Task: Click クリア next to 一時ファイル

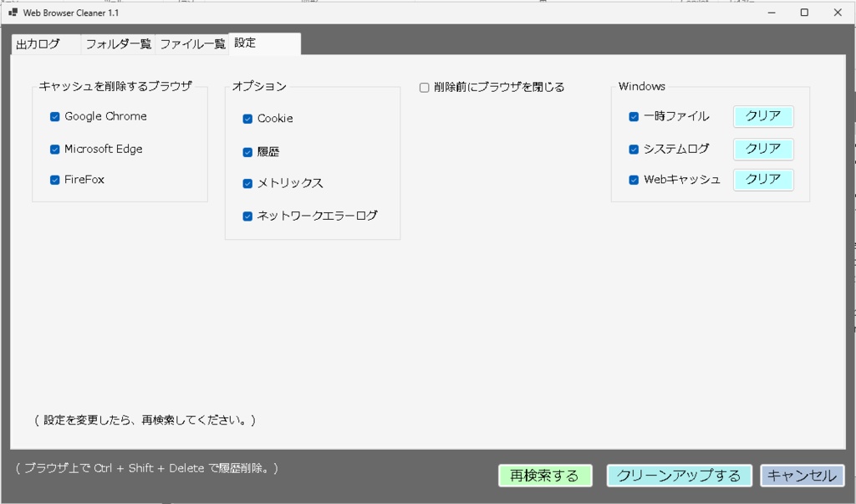Action: (762, 117)
